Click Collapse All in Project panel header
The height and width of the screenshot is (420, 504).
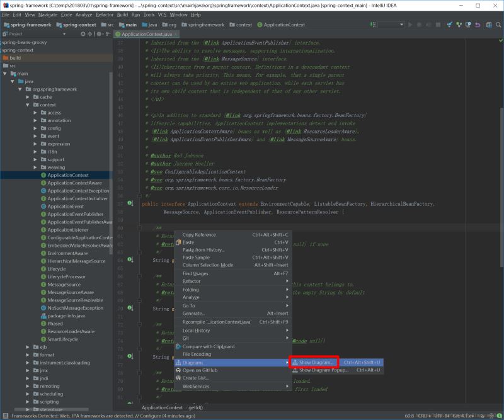point(90,33)
